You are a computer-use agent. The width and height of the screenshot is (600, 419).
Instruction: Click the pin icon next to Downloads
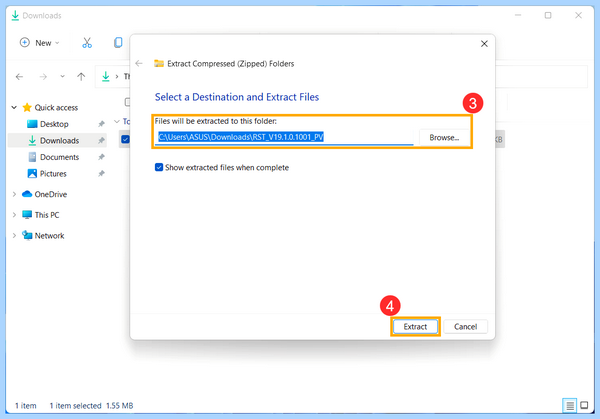tap(101, 140)
